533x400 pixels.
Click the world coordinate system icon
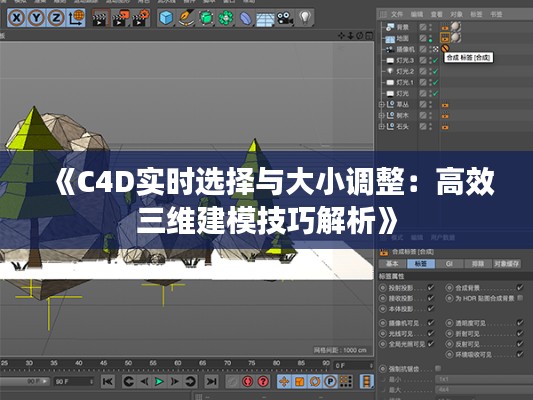coord(76,18)
